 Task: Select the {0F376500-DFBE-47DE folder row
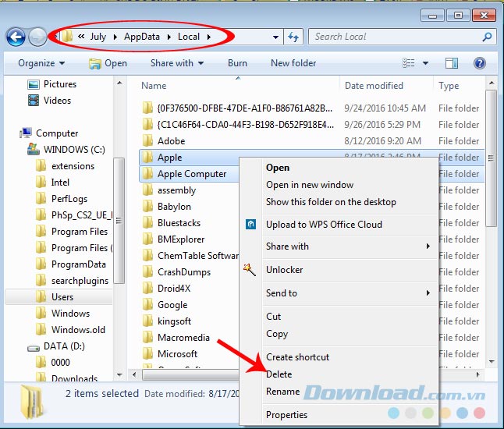tap(312, 108)
